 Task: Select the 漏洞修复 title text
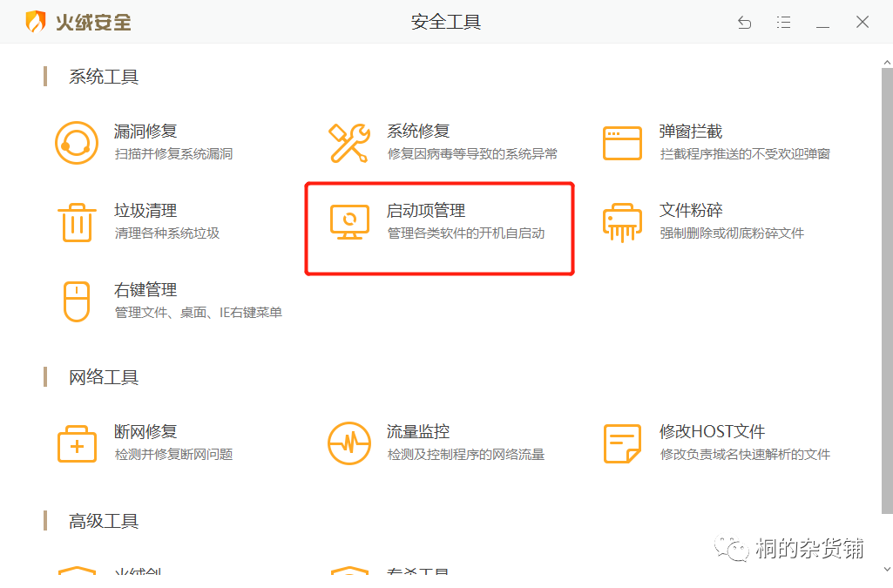[x=145, y=132]
